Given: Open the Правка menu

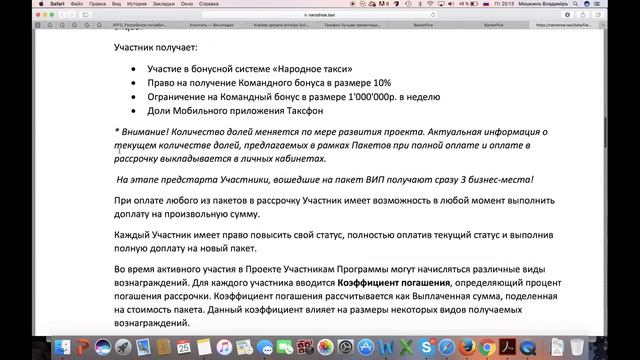Looking at the screenshot, I should pyautogui.click(x=97, y=4).
